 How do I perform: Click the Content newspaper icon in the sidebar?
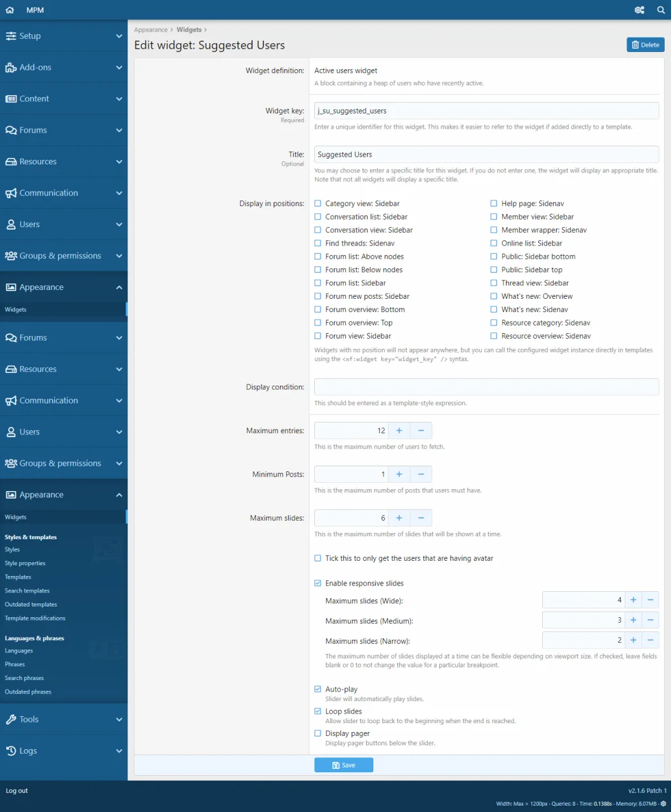pos(11,99)
